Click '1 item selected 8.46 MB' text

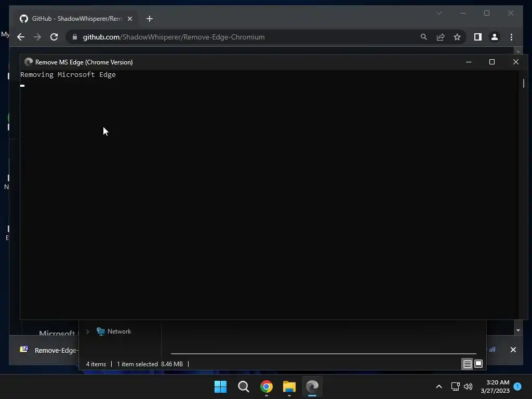pos(150,364)
